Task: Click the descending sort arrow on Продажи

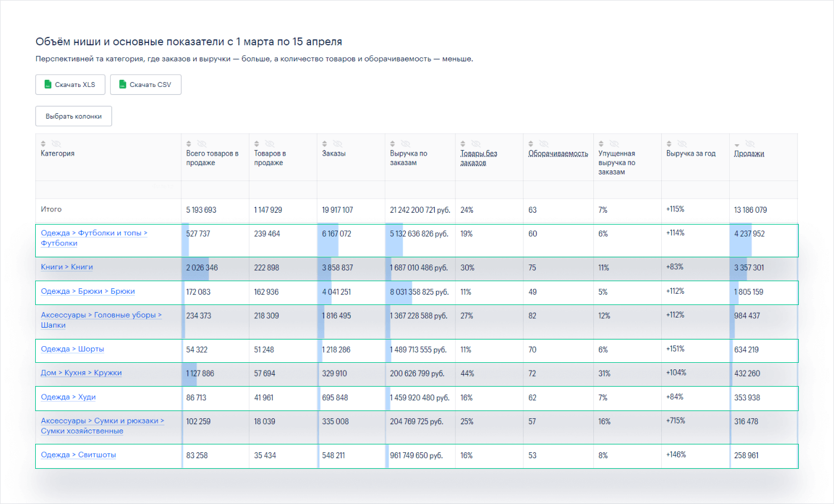Action: coord(737,143)
